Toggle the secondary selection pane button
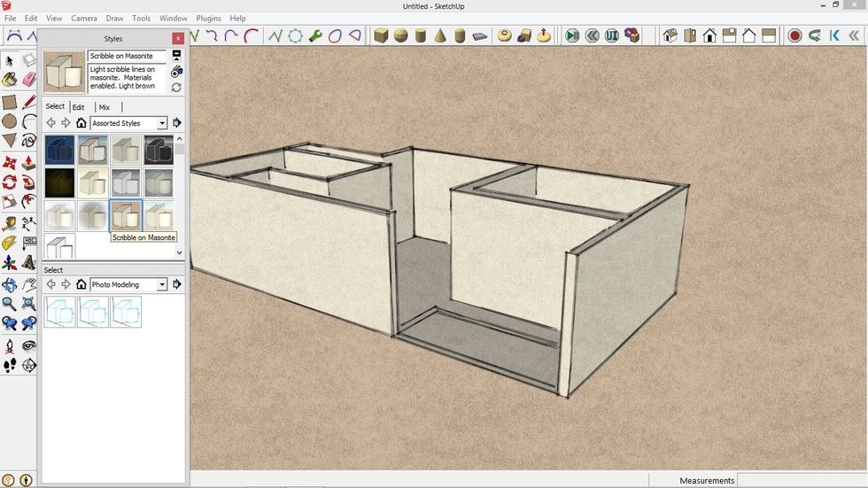This screenshot has height=488, width=868. pos(176,56)
